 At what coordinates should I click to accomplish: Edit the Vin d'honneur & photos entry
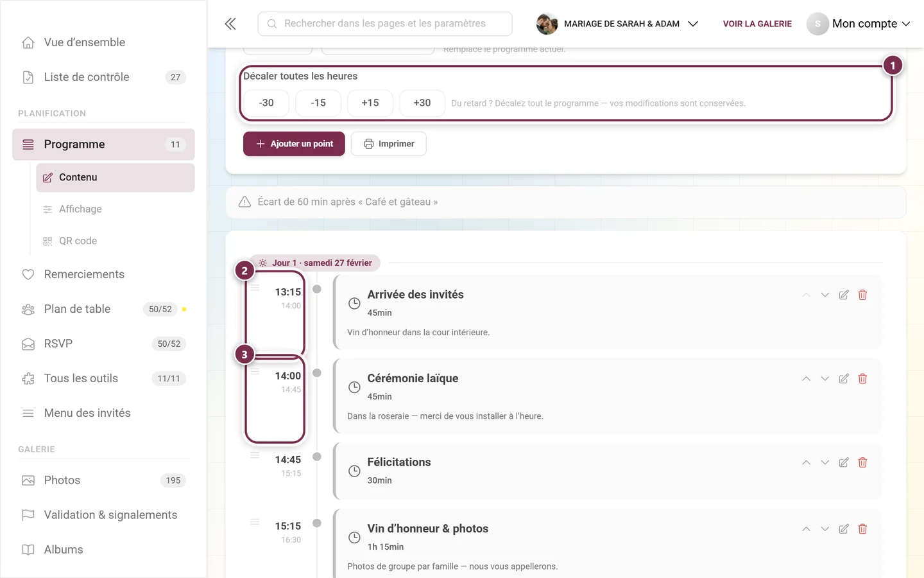point(844,529)
